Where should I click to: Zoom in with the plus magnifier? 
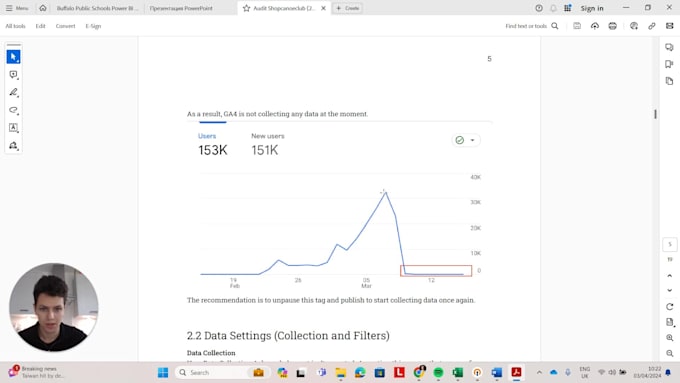[670, 338]
